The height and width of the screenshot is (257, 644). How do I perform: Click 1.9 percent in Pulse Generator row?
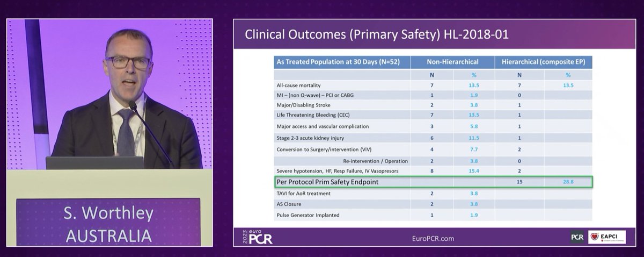[x=474, y=216]
